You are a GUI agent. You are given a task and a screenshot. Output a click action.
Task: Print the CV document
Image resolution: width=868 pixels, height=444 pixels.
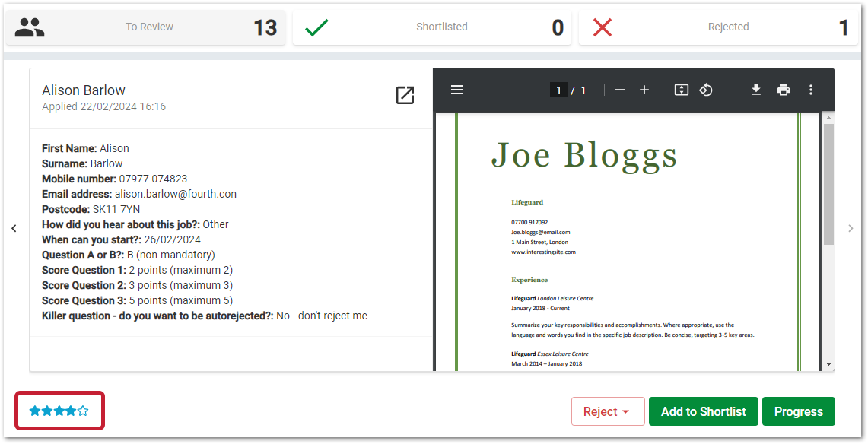[784, 90]
